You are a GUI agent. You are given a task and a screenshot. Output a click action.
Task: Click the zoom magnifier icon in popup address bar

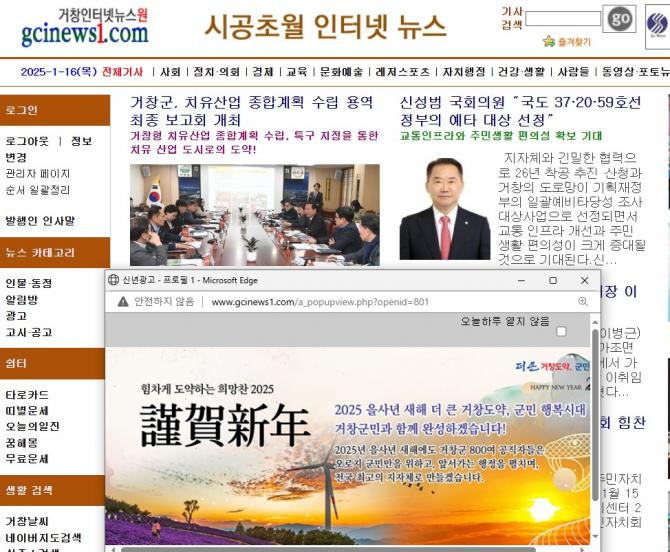pos(582,301)
